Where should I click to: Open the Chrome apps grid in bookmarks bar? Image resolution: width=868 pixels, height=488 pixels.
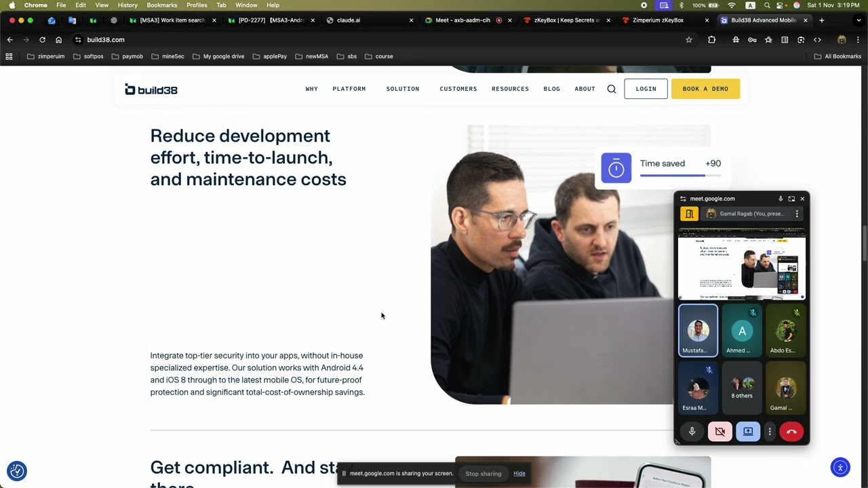(9, 56)
